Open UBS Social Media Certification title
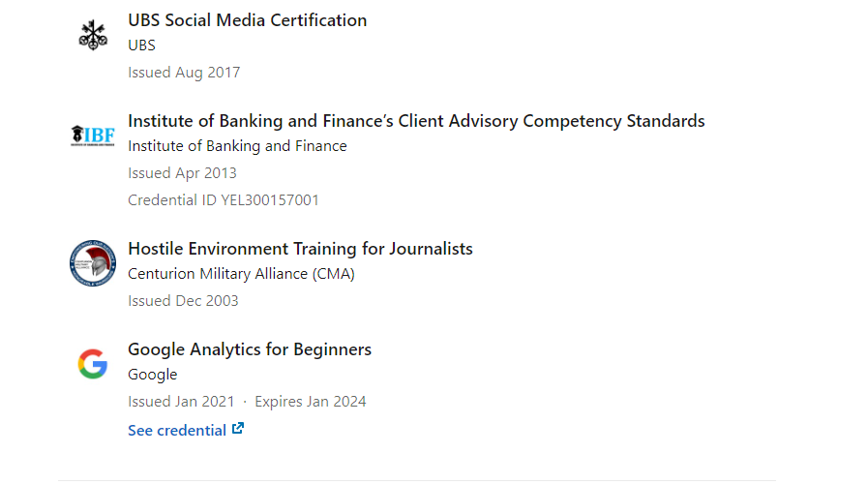This screenshot has height=484, width=868. tap(248, 20)
